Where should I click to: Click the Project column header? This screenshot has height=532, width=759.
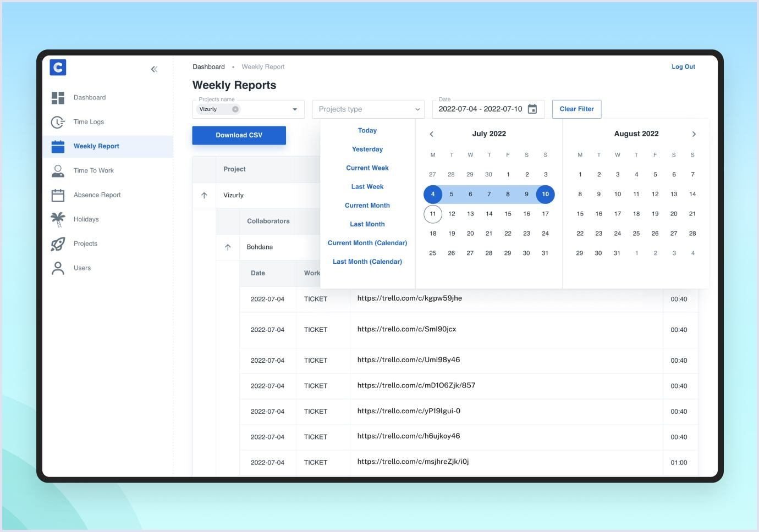coord(234,169)
